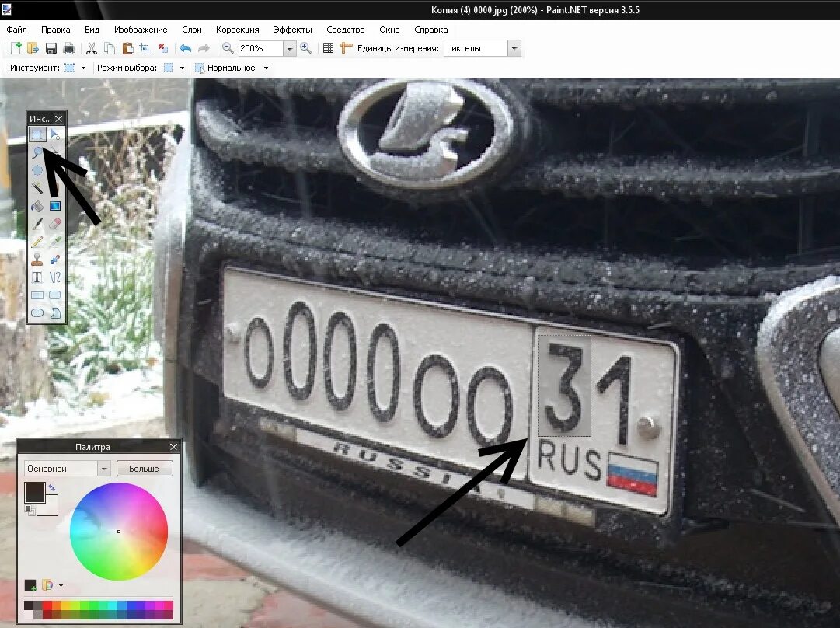The width and height of the screenshot is (840, 628).
Task: Open the Окно menu
Action: click(389, 30)
